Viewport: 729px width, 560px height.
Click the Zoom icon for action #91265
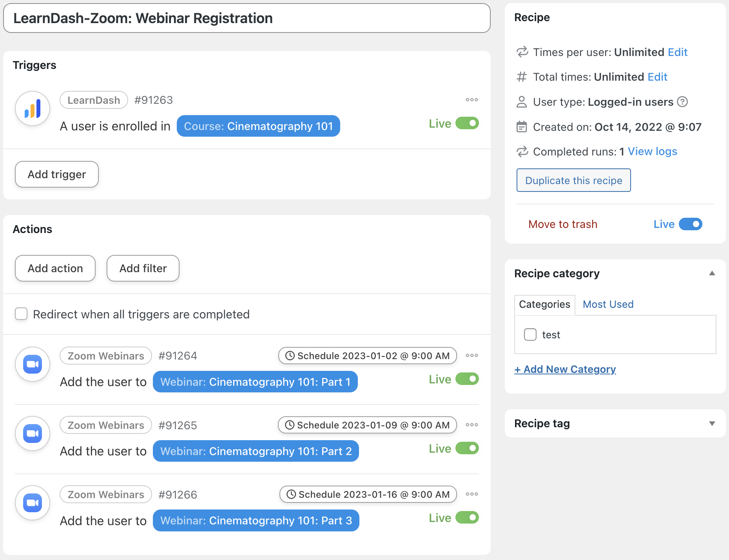pos(33,434)
